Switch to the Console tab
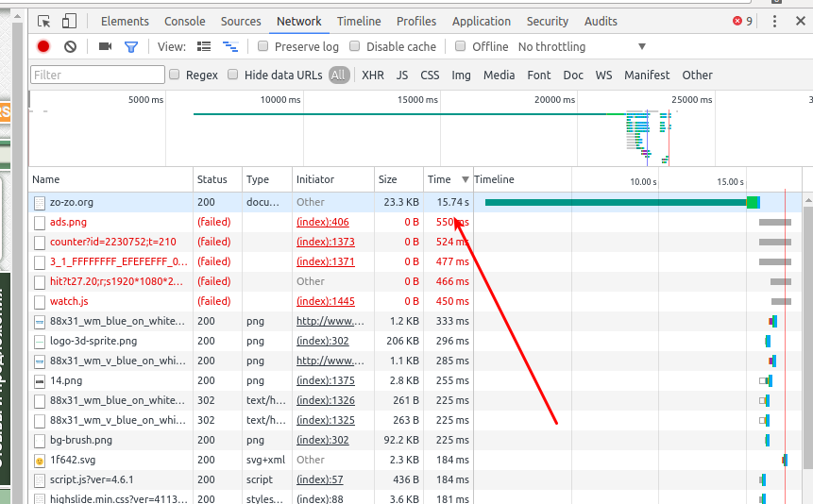Viewport: 813px width, 504px height. (x=184, y=21)
